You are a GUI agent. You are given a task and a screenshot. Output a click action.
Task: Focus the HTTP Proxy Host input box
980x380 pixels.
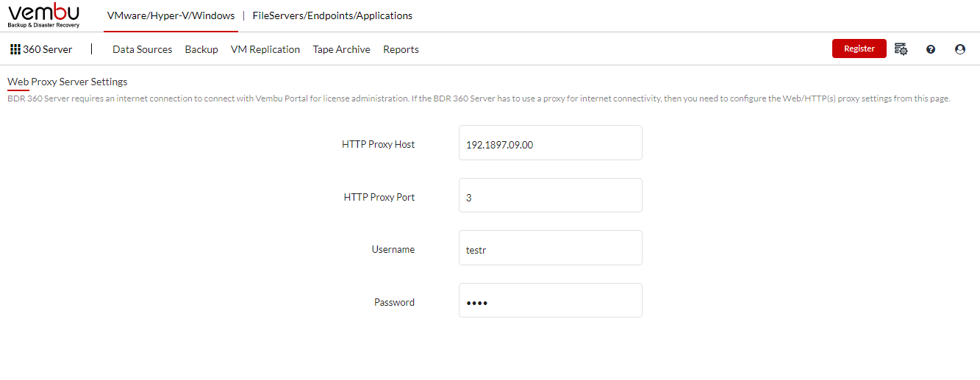[550, 143]
